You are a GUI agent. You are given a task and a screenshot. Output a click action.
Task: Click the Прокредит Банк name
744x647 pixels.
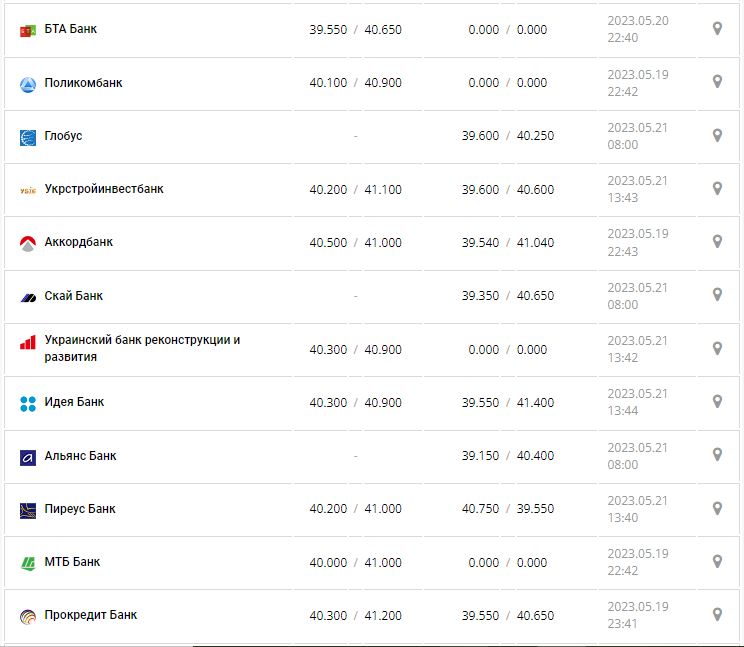(x=91, y=615)
